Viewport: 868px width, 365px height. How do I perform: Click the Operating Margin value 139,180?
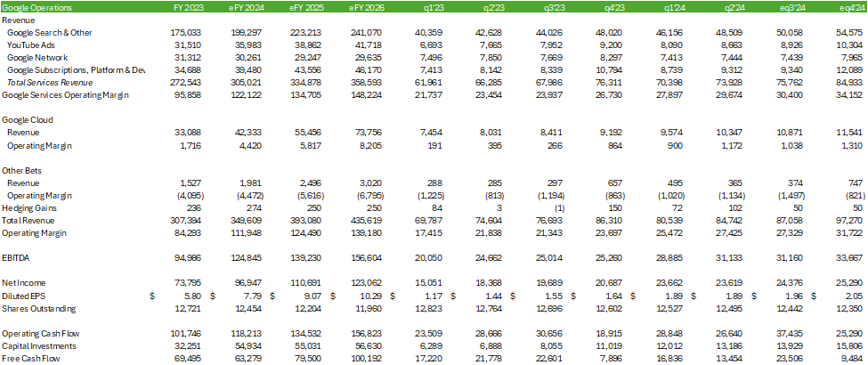(366, 232)
